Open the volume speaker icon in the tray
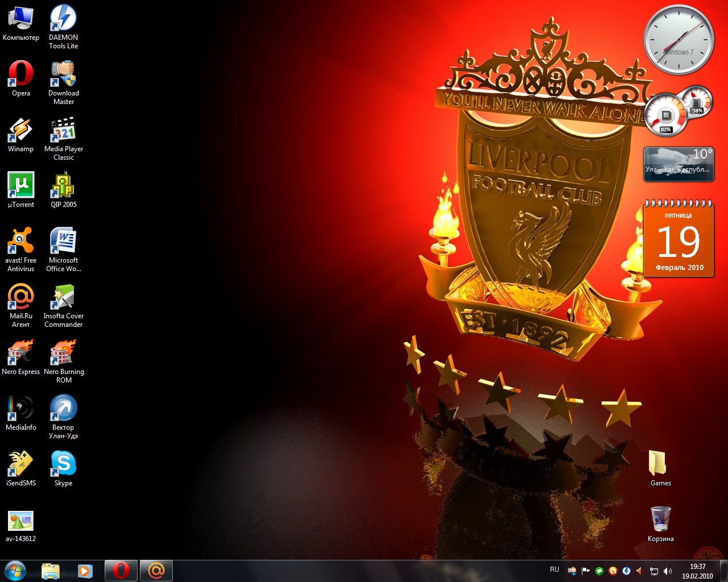This screenshot has height=582, width=728. [x=668, y=571]
